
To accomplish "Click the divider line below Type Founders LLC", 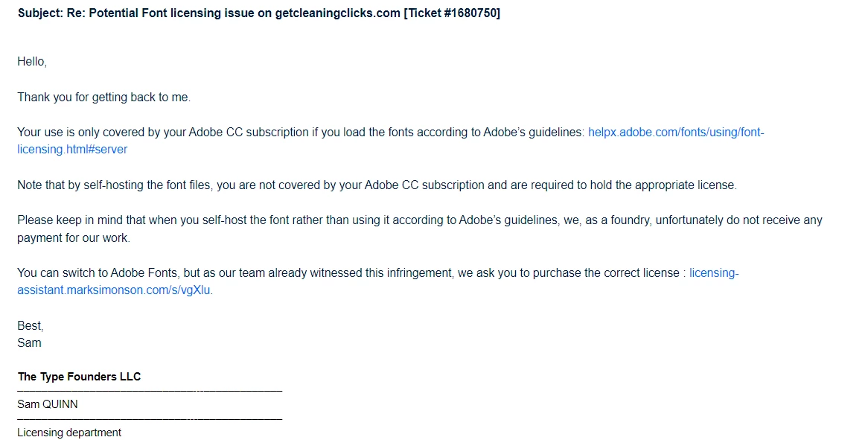I will coord(150,392).
